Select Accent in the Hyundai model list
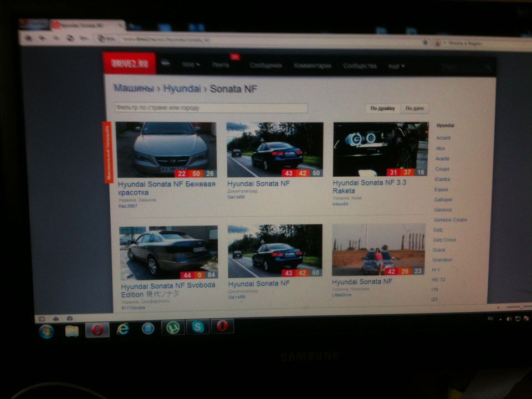 coord(443,138)
